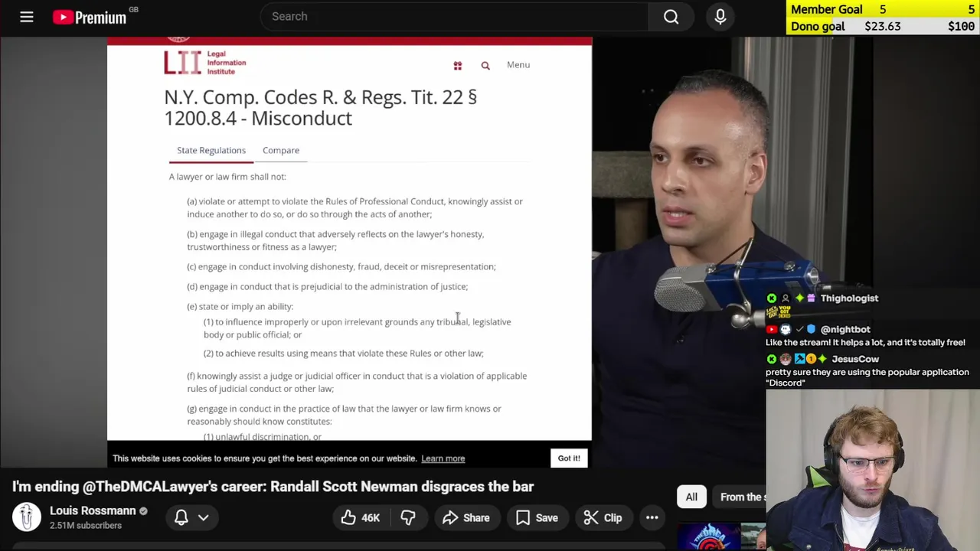980x551 pixels.
Task: Click the Dono goal $23.63 overlay
Action: [x=883, y=26]
